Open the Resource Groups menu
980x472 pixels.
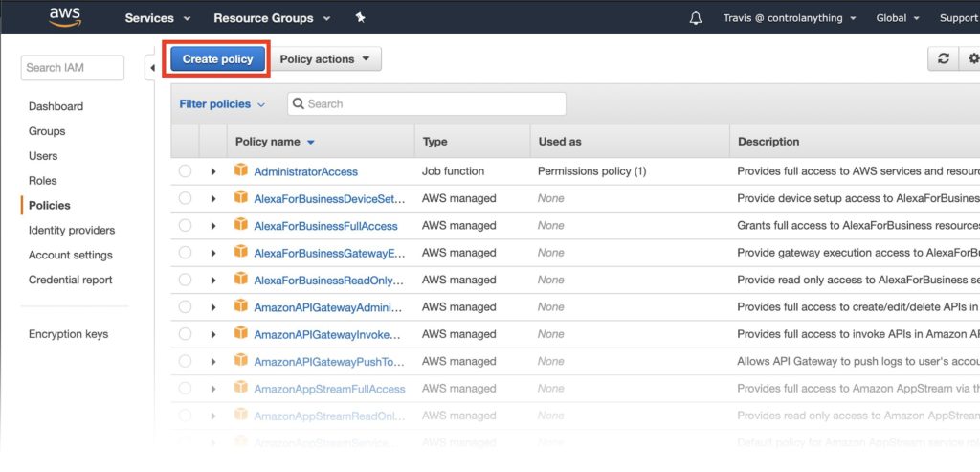[x=272, y=18]
